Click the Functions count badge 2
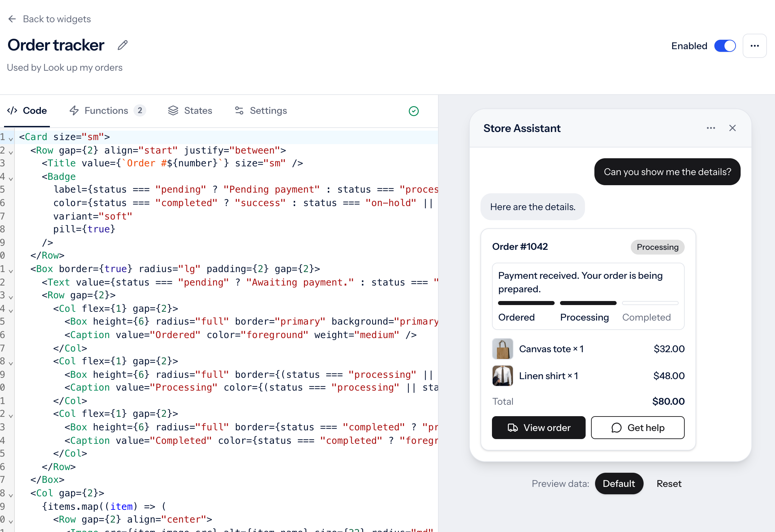The image size is (775, 532). (140, 110)
